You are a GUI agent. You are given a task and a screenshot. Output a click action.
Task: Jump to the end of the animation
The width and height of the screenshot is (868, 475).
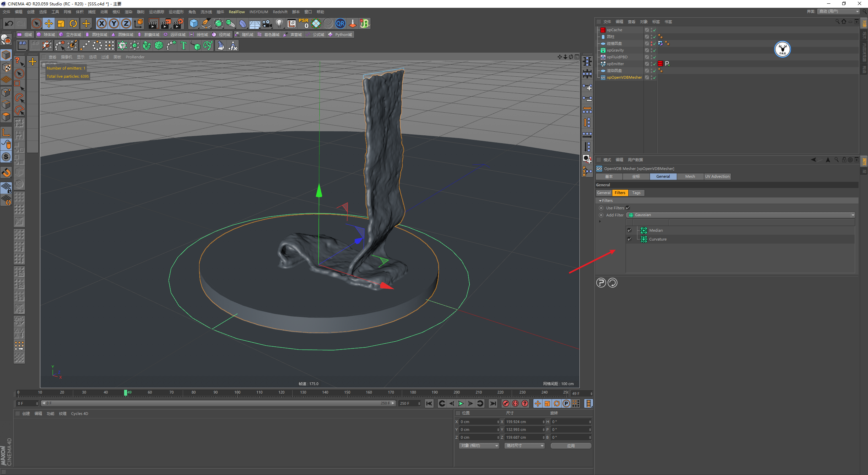493,403
